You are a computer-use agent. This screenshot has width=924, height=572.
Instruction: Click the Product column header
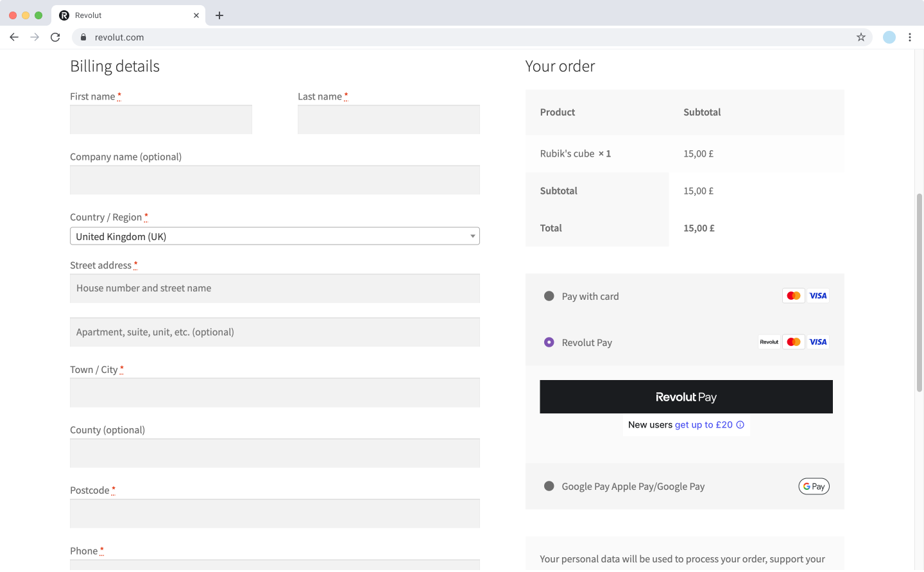[x=558, y=112]
